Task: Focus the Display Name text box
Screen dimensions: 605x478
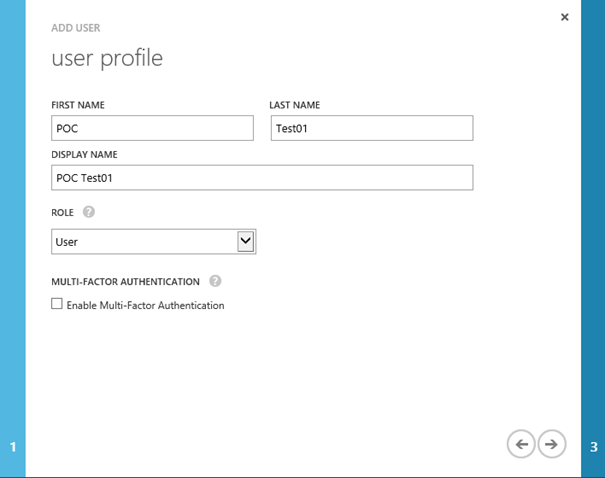Action: [261, 178]
